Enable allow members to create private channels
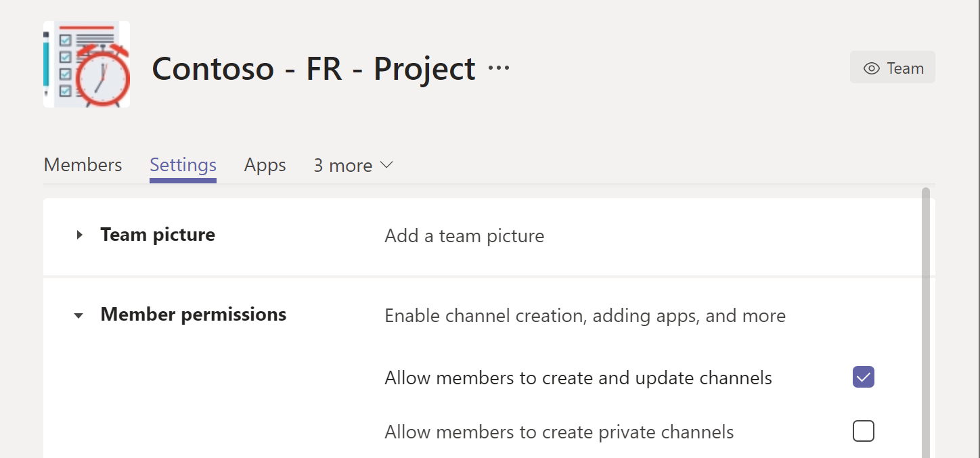The width and height of the screenshot is (980, 458). [863, 431]
